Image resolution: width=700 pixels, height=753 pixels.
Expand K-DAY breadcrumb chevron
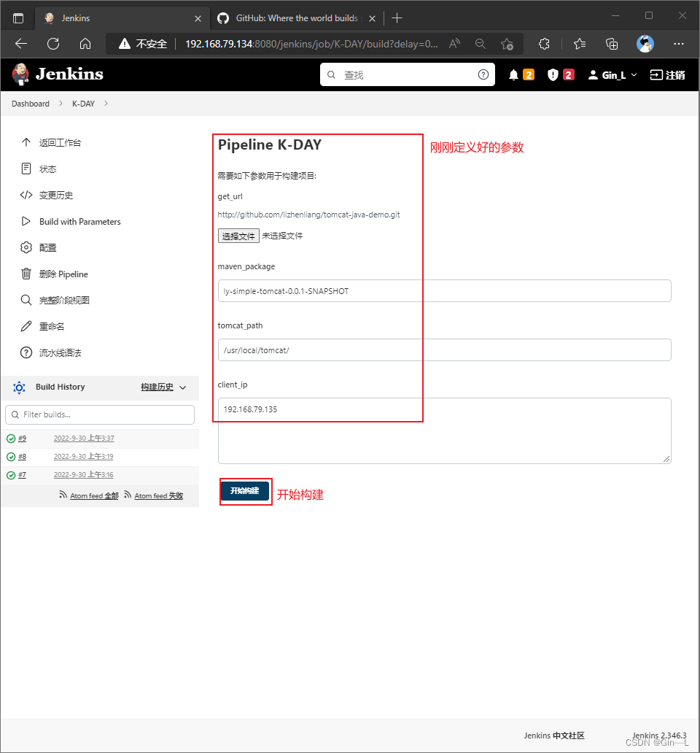106,104
